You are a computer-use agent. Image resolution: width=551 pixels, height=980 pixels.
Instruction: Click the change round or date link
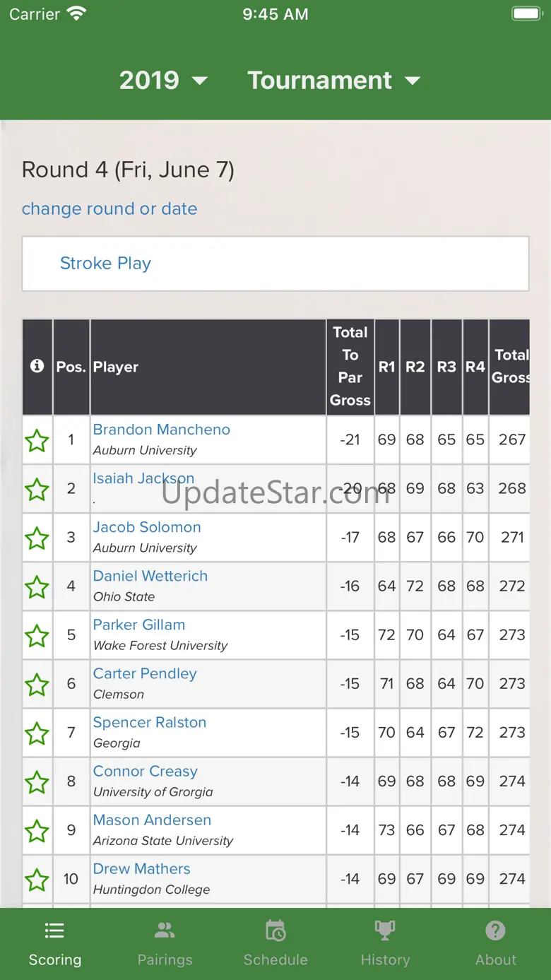pyautogui.click(x=109, y=209)
